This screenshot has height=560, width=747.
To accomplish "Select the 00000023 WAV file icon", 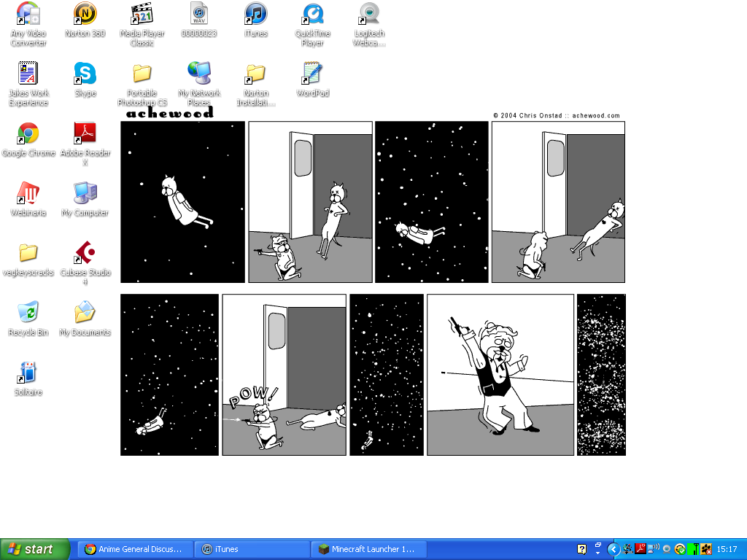I will 198,20.
